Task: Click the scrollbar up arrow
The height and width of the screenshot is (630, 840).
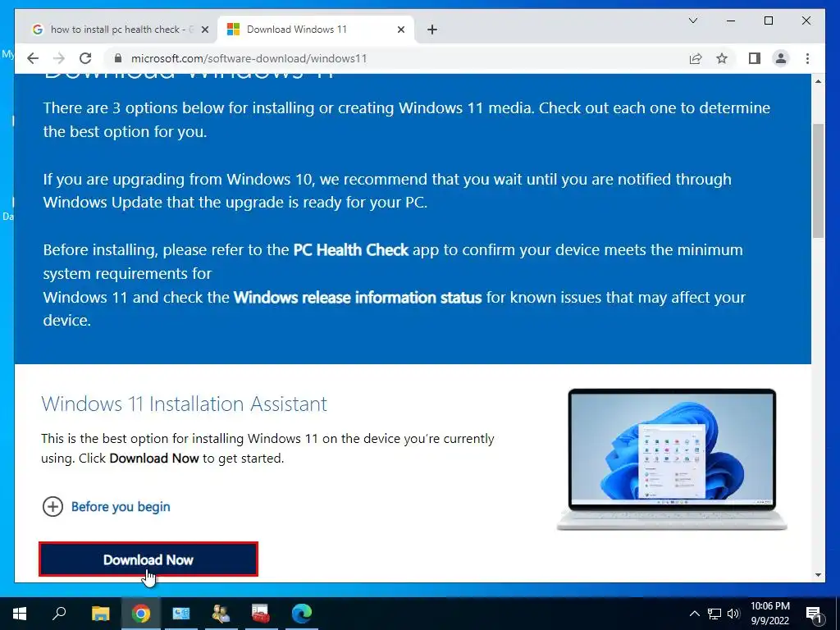Action: pos(818,81)
